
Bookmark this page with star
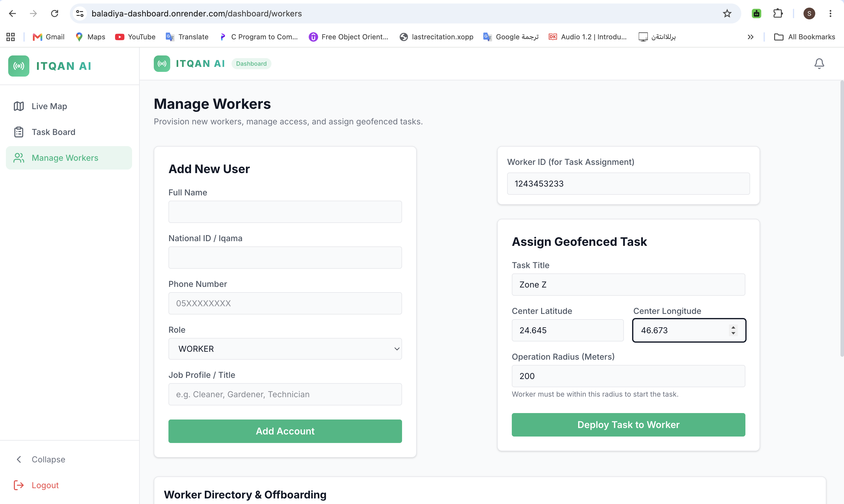tap(727, 13)
